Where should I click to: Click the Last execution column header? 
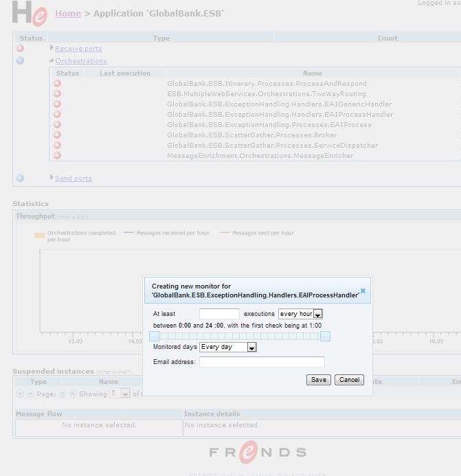pos(125,73)
